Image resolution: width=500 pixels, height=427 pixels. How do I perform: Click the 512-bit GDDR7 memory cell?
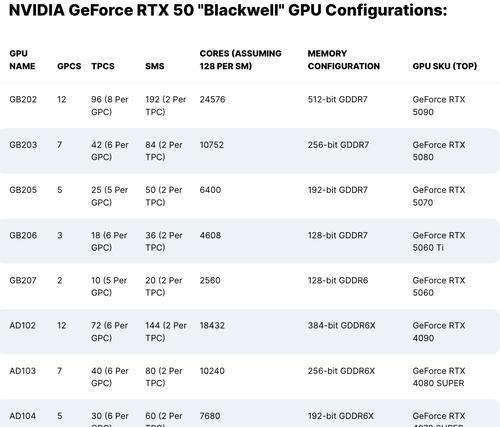(337, 99)
